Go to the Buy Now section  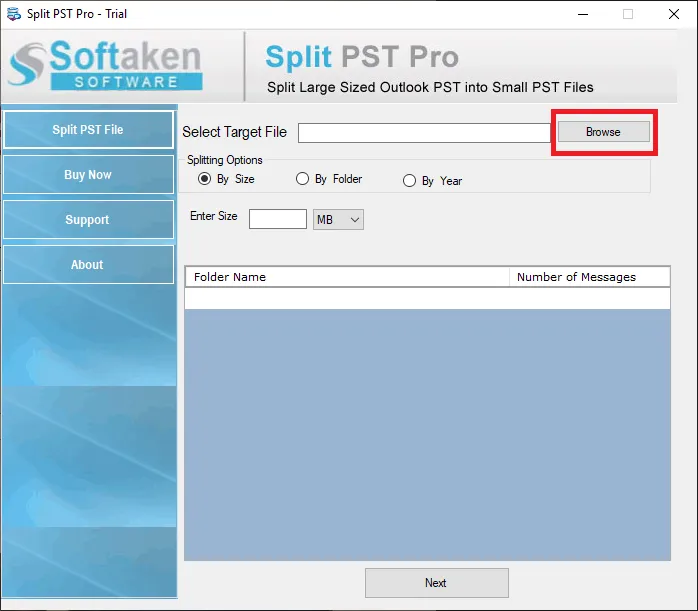pyautogui.click(x=88, y=174)
